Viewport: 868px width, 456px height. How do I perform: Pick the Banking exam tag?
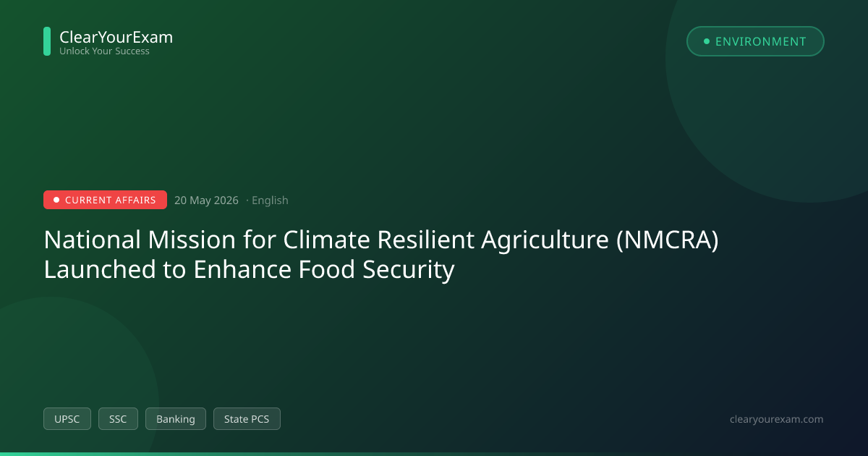click(x=176, y=419)
